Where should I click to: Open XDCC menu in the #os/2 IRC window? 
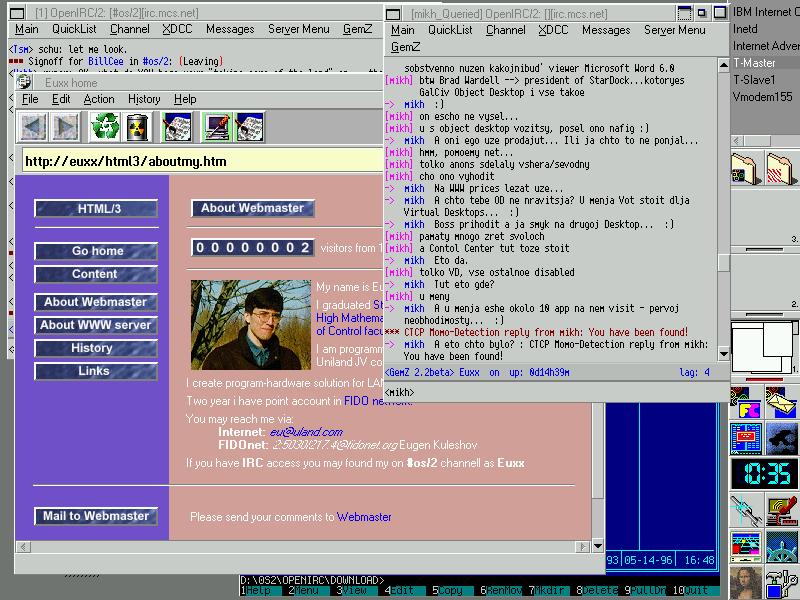point(177,29)
